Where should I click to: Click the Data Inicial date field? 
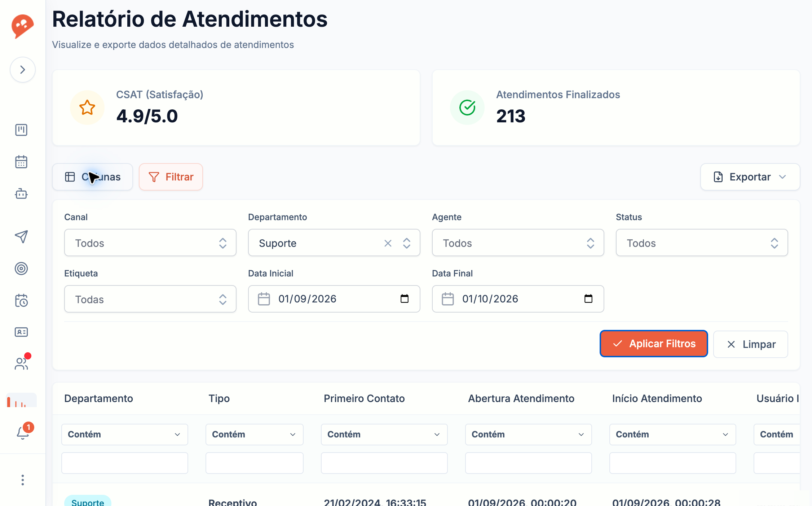[334, 299]
